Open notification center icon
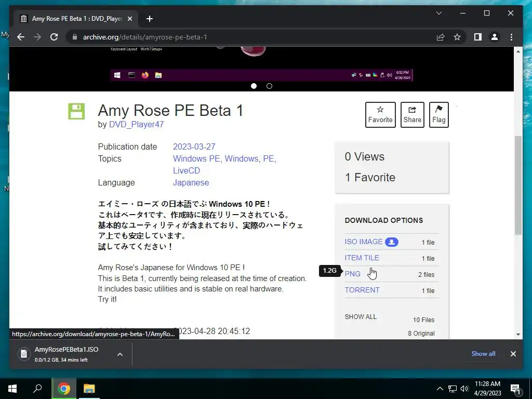 [516, 389]
